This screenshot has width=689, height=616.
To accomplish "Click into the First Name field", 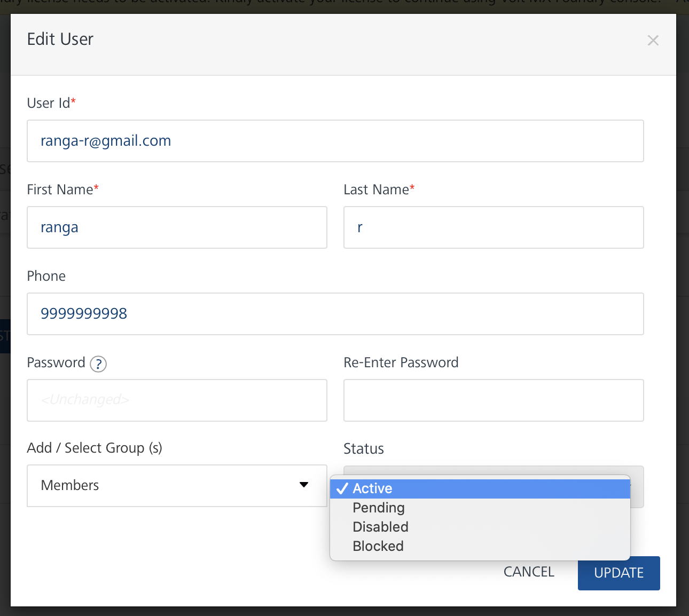I will coord(177,227).
